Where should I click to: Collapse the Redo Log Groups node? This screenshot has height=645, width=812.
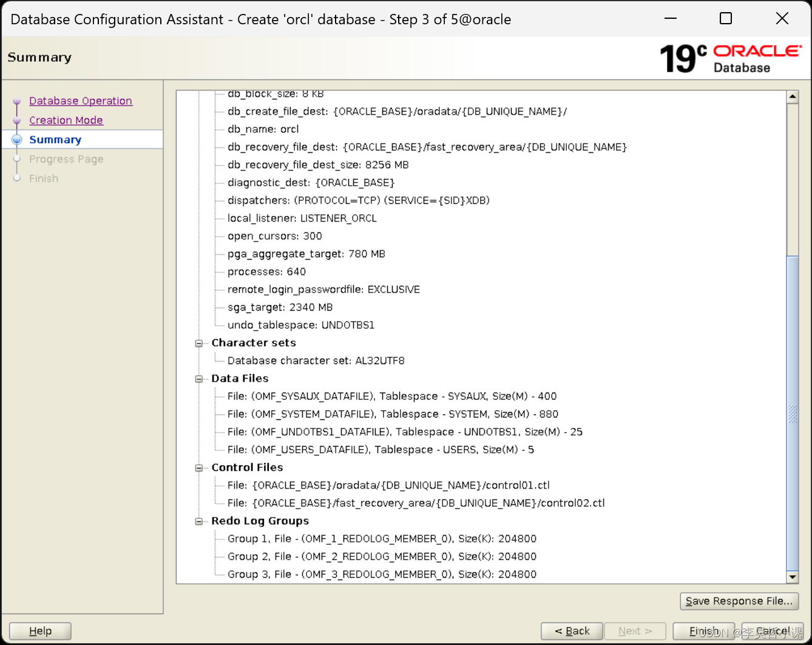click(198, 522)
